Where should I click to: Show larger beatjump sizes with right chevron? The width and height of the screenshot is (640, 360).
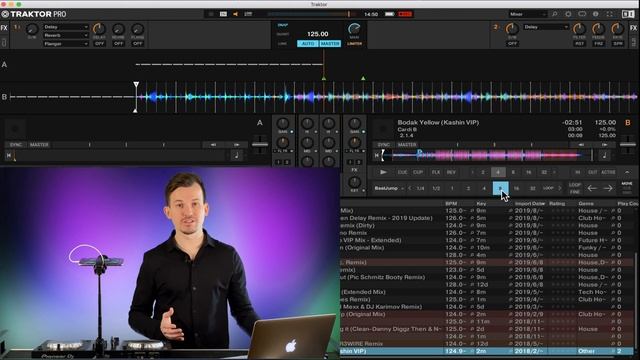tap(560, 188)
